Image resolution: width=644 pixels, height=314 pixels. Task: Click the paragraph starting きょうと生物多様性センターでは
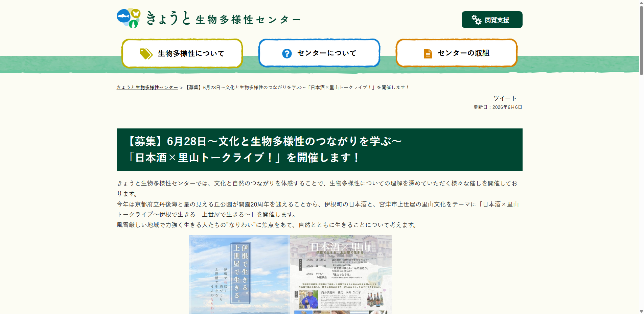click(x=317, y=189)
